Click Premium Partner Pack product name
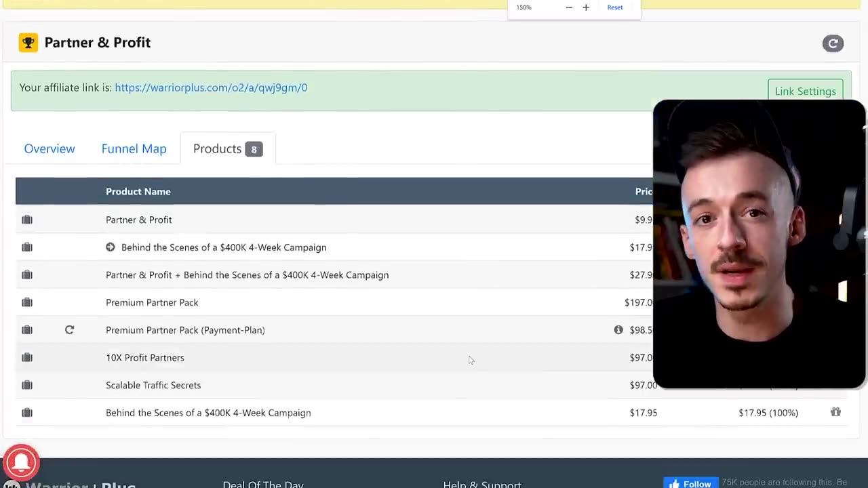 coord(152,302)
